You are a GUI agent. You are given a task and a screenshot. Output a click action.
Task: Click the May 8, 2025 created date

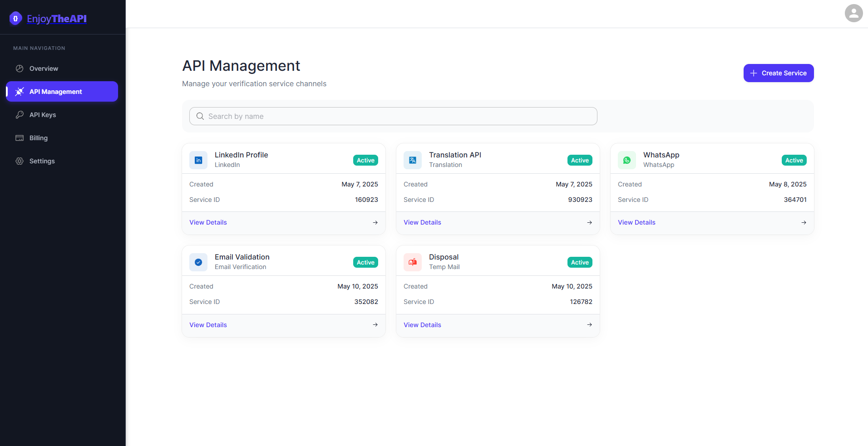point(788,184)
